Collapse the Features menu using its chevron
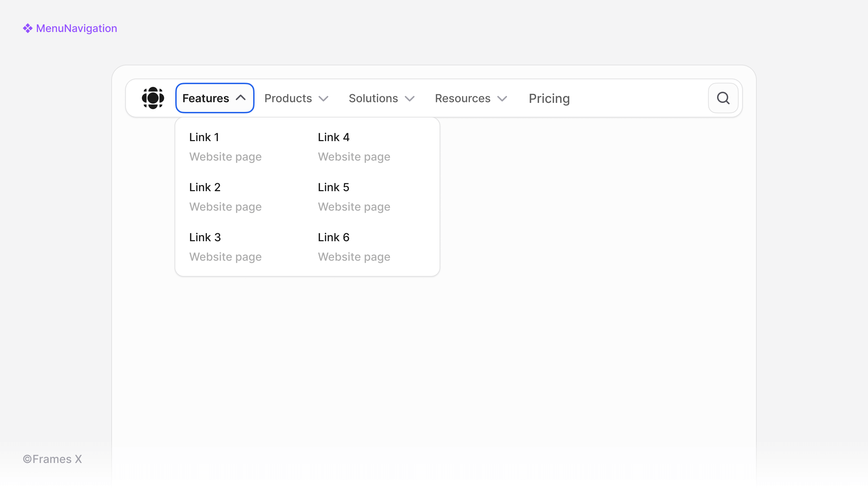Viewport: 868px width, 488px height. click(x=241, y=98)
